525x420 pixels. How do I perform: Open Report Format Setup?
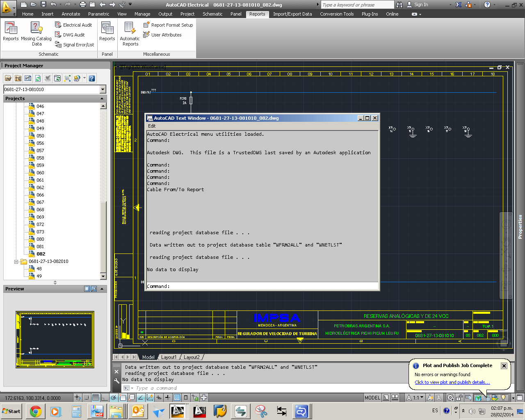tap(168, 25)
